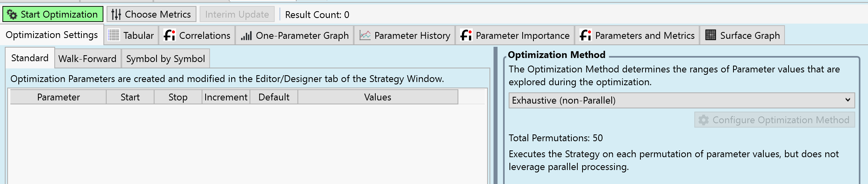Click the Start Optimization gear icon

[x=12, y=15]
